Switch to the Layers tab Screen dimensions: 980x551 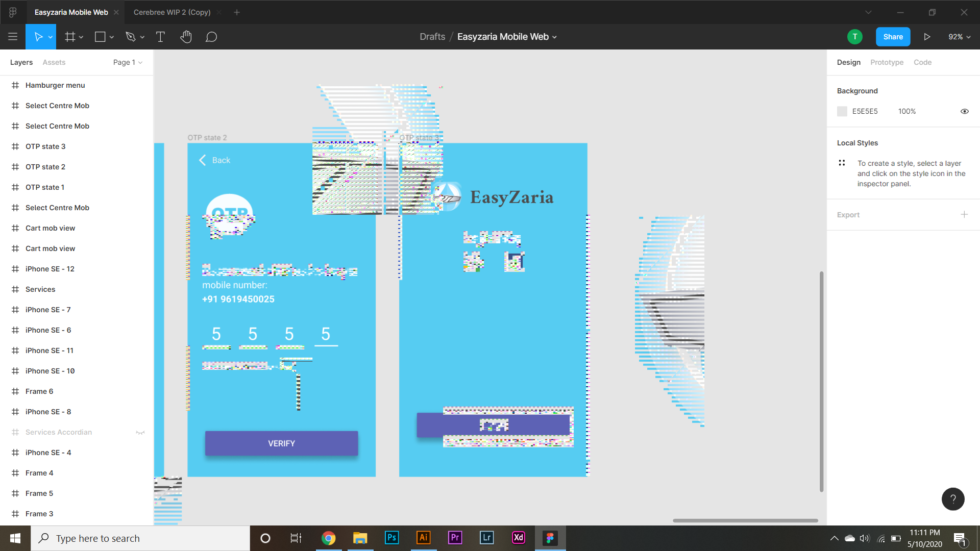(21, 62)
